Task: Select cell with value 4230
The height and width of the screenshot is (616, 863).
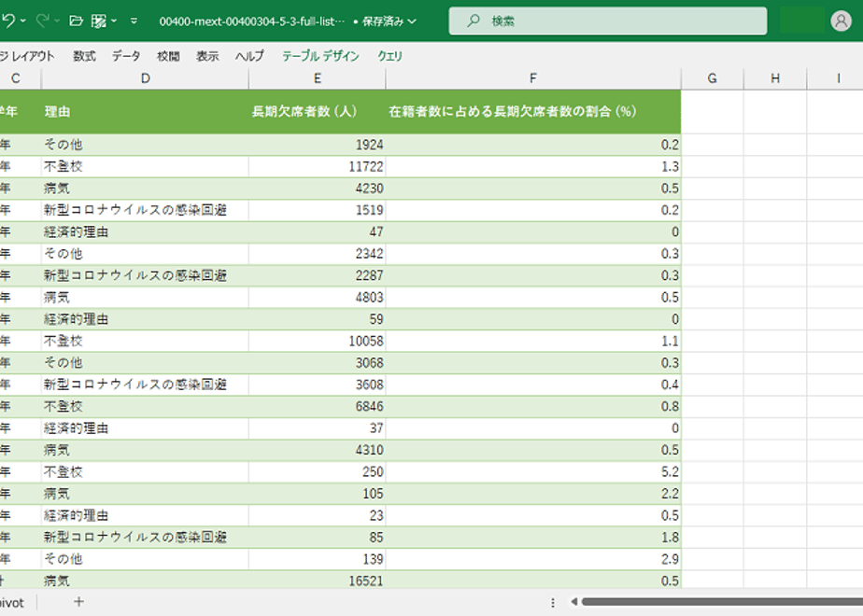Action: pos(317,189)
